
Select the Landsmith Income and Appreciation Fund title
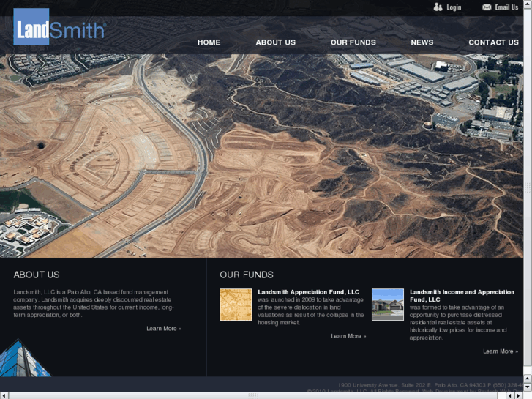(x=462, y=296)
